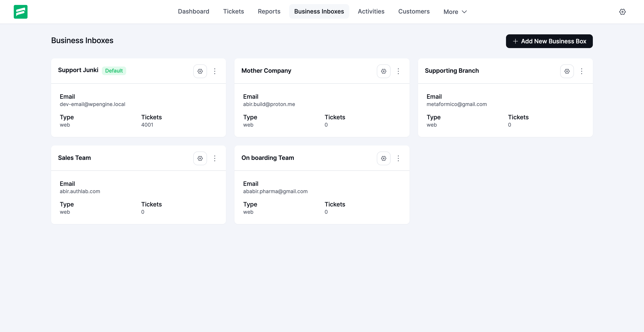Viewport: 644px width, 332px height.
Task: Open Mother Company three-dot options menu
Action: (398, 71)
